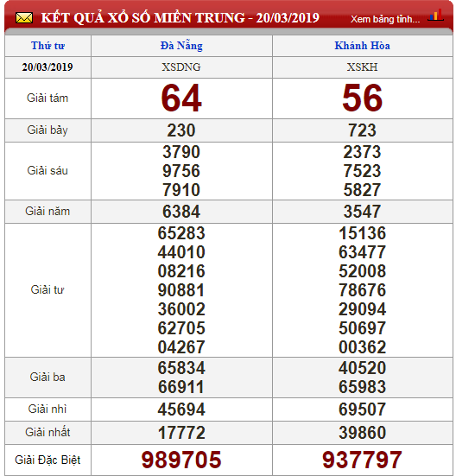Click the number 78676
Viewport: 456px width, 476px height.
[x=362, y=290]
